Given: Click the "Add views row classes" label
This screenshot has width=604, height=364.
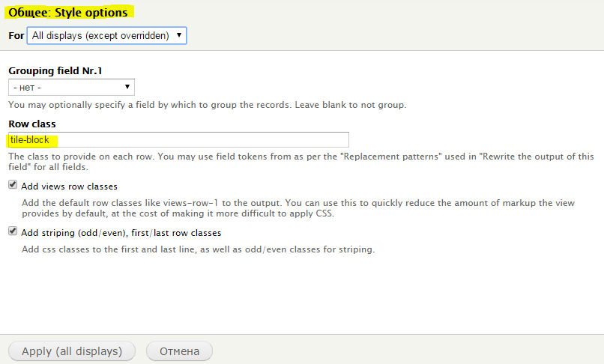Looking at the screenshot, I should tap(70, 186).
